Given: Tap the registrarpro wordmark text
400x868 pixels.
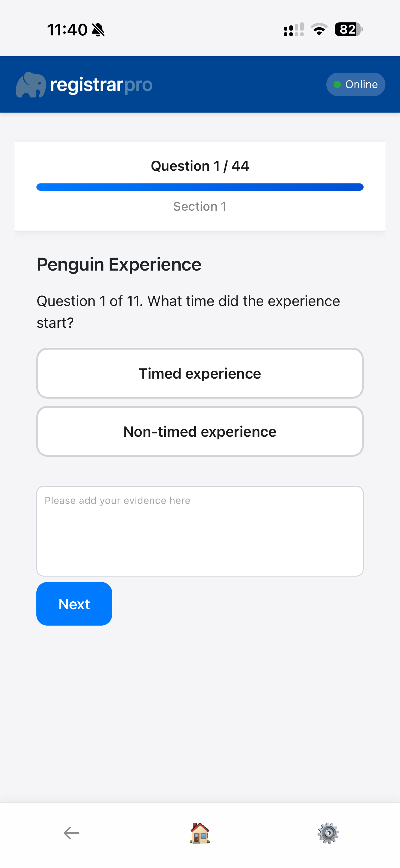Looking at the screenshot, I should coord(100,84).
